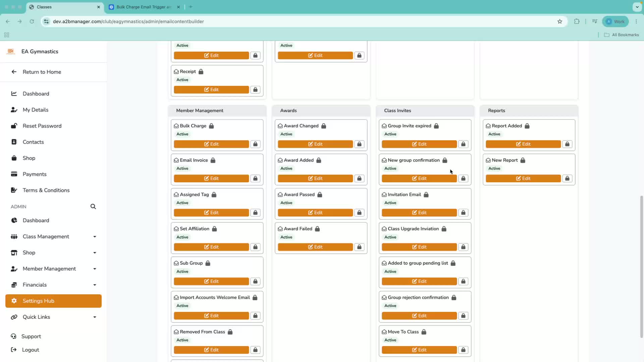This screenshot has height=362, width=644.
Task: Edit the Move To Class email
Action: 419,350
